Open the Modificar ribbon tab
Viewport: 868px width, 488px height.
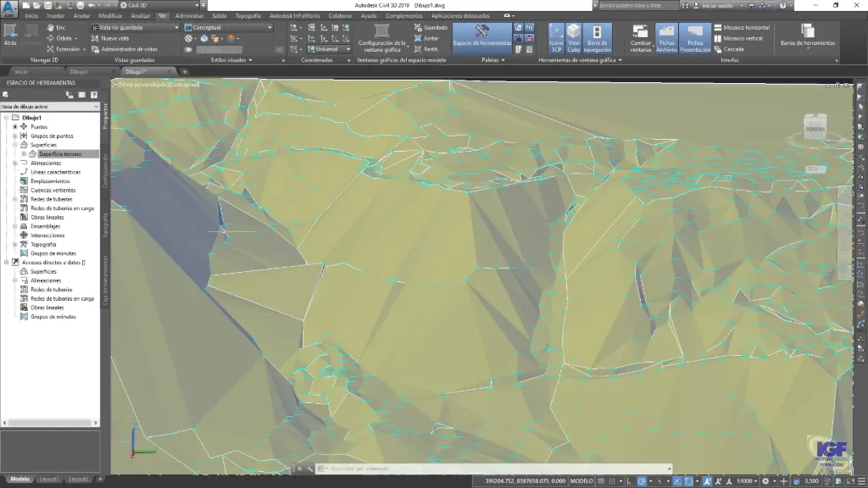[x=110, y=15]
